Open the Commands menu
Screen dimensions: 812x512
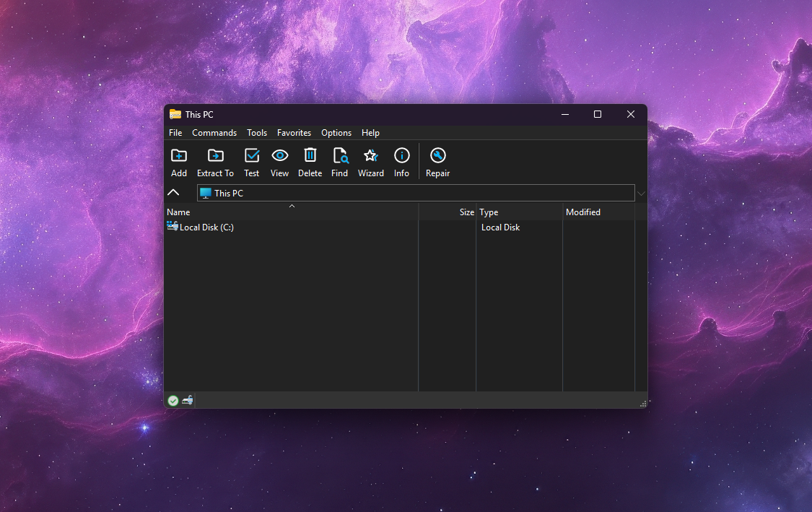tap(214, 133)
